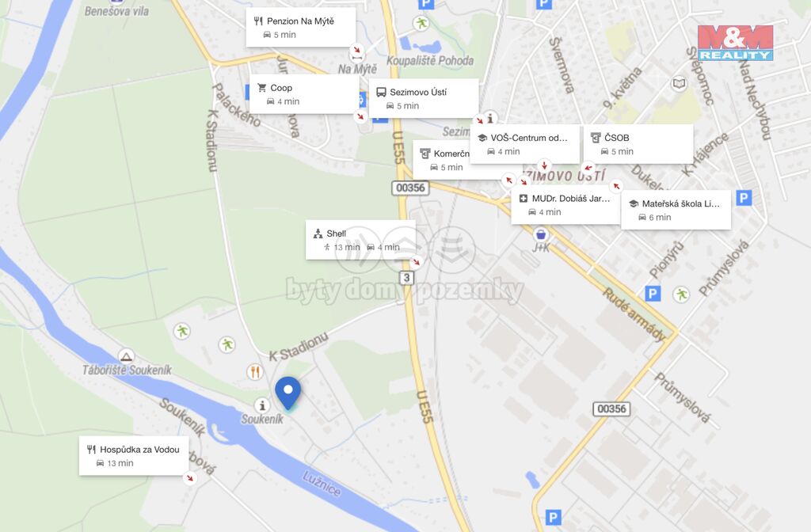Click the J+K shopping basket icon
Screen dimensions: 811x532
[x=541, y=234]
